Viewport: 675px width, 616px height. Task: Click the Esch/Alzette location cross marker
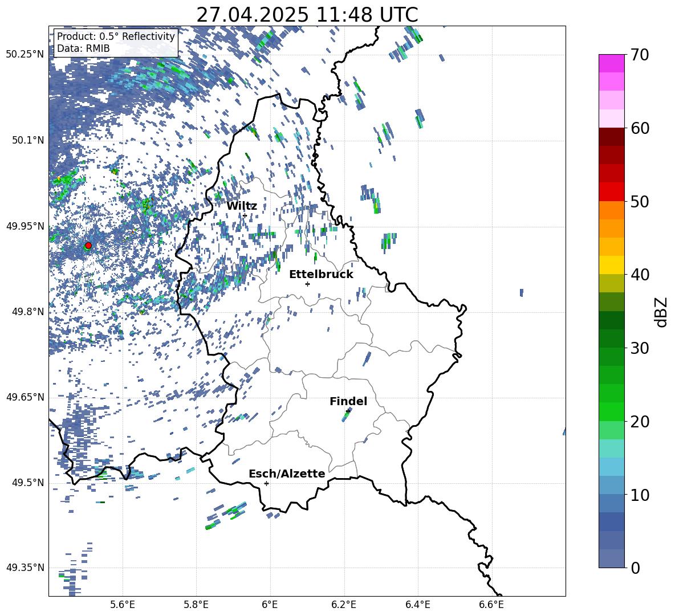tap(266, 483)
